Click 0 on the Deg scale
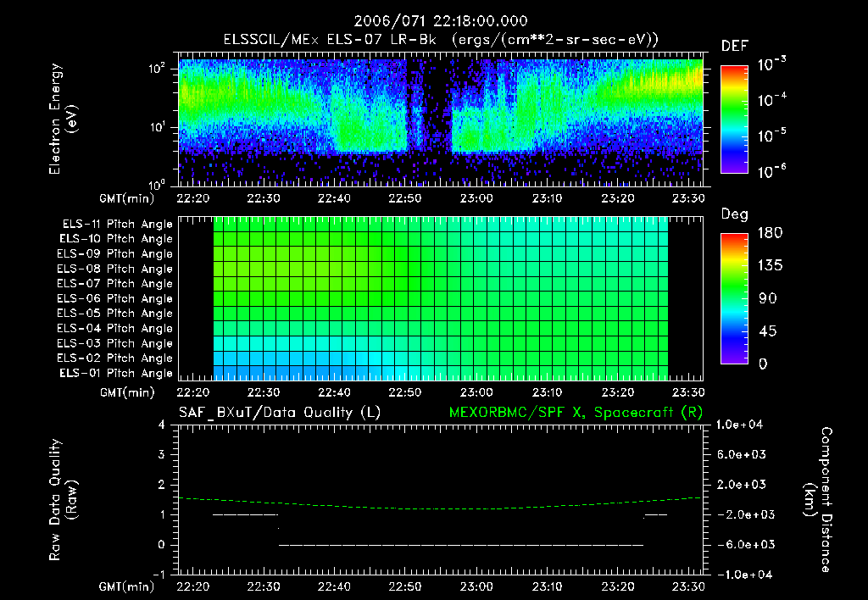 (x=763, y=364)
